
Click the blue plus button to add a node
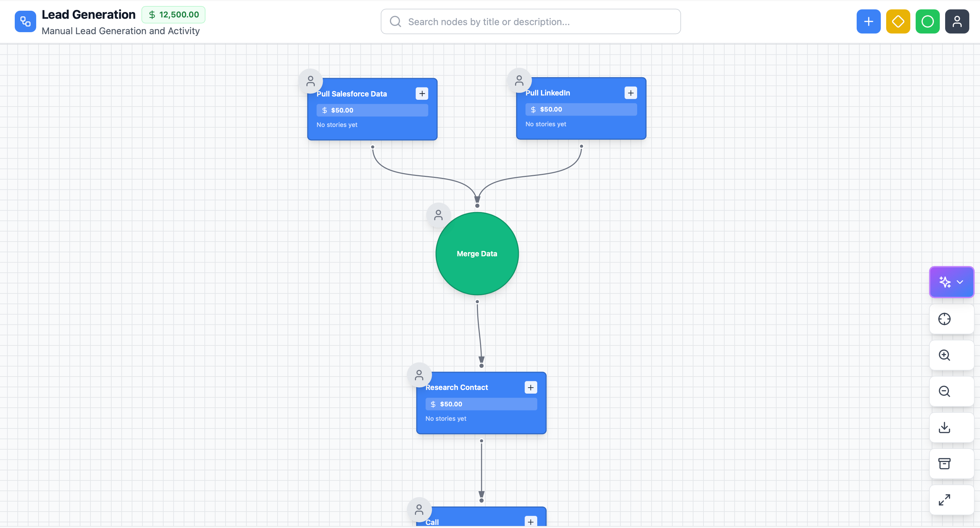[868, 21]
